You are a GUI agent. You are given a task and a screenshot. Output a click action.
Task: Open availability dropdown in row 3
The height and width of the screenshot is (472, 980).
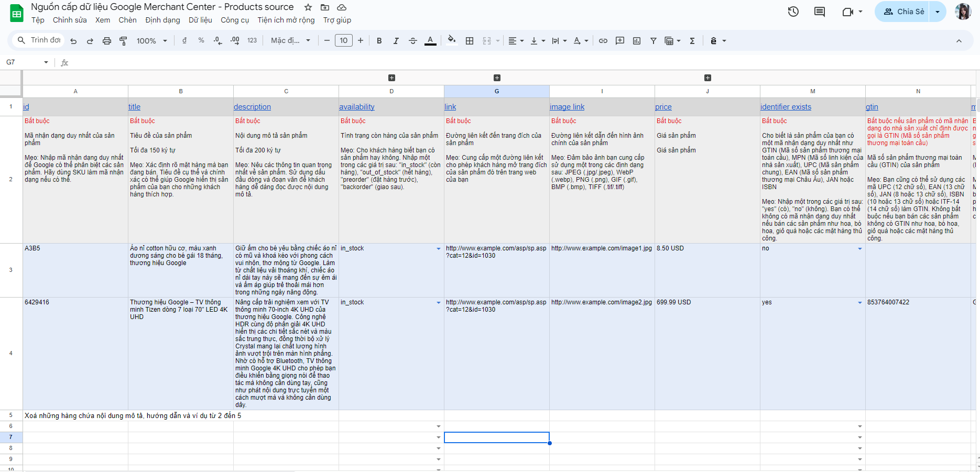(439, 249)
